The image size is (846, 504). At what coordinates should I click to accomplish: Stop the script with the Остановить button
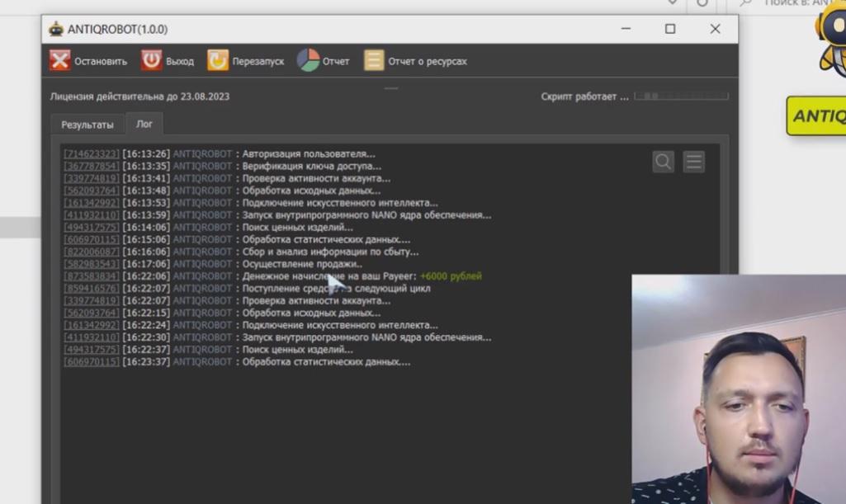pos(88,61)
